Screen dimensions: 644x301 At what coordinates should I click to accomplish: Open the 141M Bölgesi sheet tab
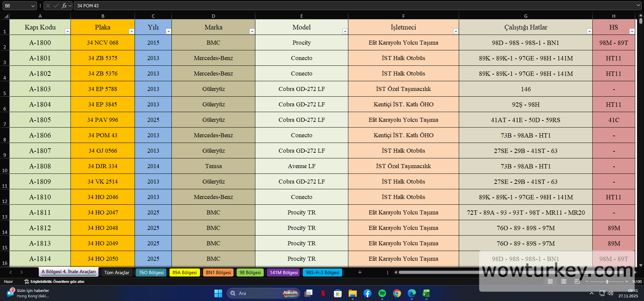tap(284, 272)
